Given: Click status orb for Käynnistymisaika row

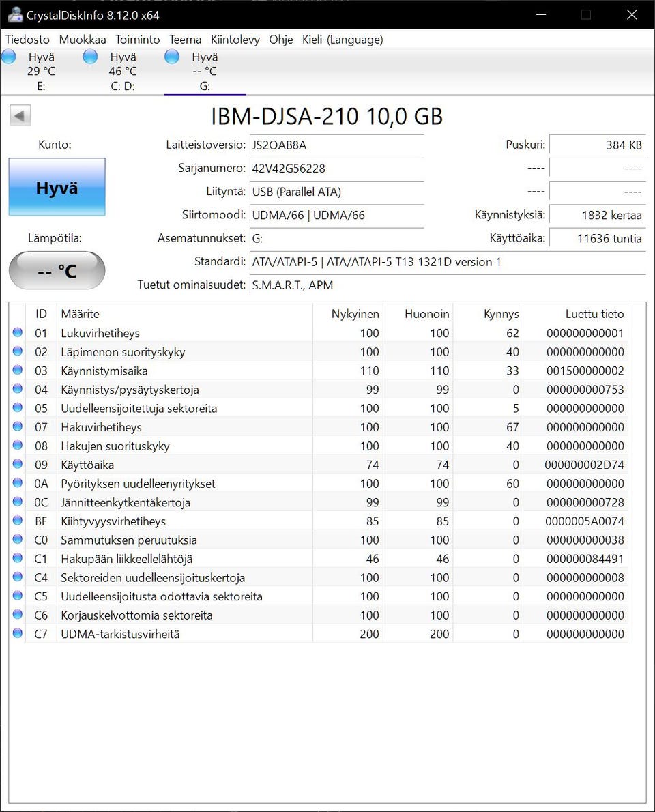Looking at the screenshot, I should (x=18, y=370).
